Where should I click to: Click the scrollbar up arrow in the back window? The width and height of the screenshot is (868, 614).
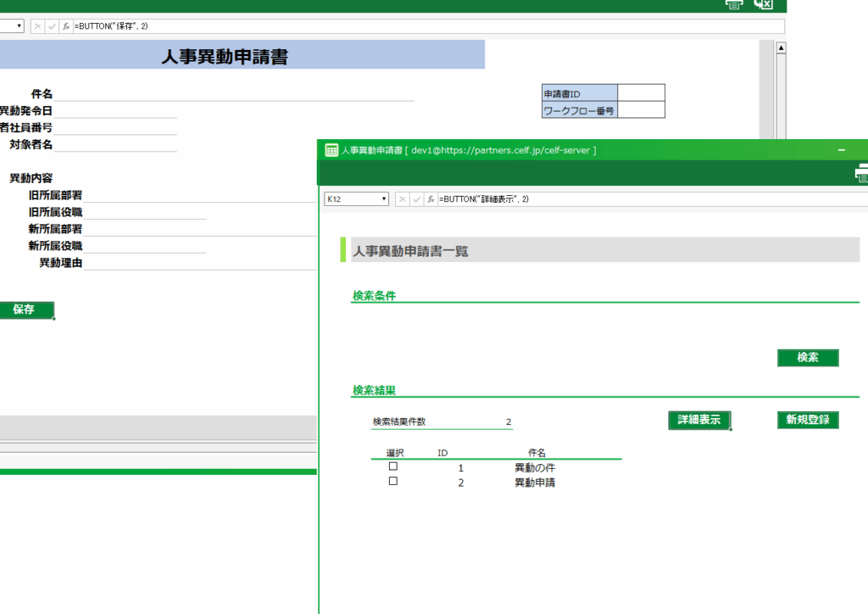(781, 48)
